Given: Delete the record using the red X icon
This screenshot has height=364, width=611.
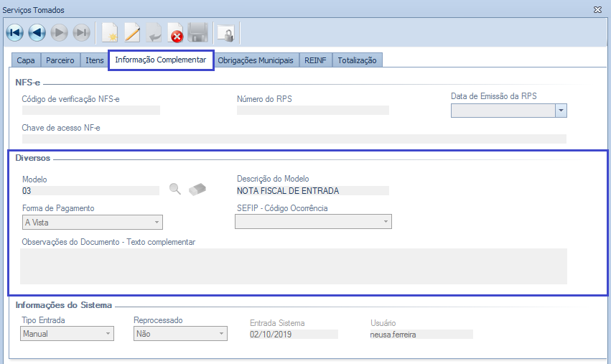Looking at the screenshot, I should pyautogui.click(x=176, y=33).
